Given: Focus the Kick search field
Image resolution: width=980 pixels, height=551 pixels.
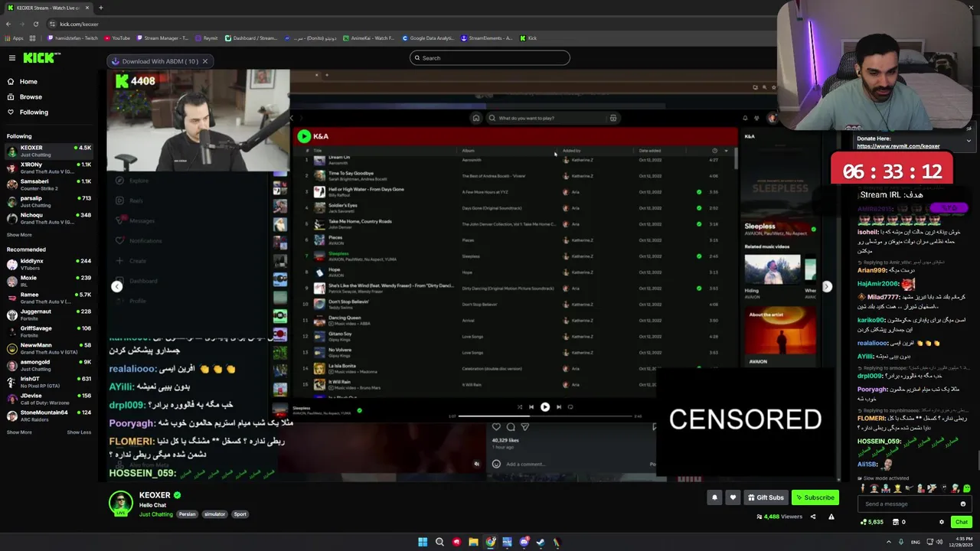Looking at the screenshot, I should [490, 58].
